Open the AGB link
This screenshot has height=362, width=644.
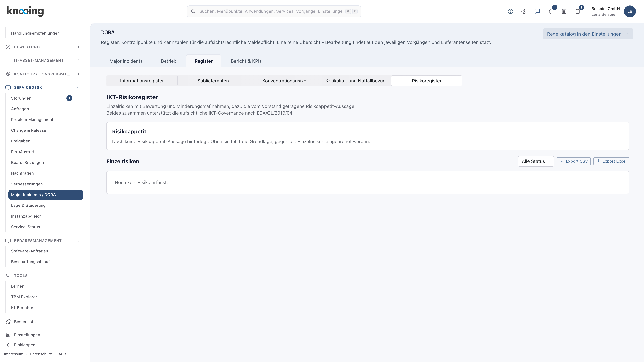[x=62, y=354]
